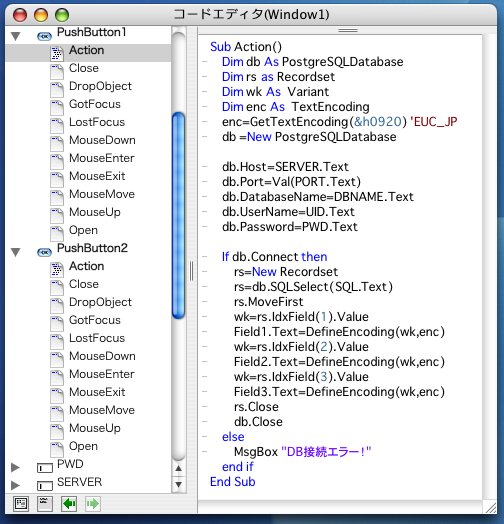Screen dimensions: 504x524
Task: Select the PushButton1 control icon
Action: [44, 36]
